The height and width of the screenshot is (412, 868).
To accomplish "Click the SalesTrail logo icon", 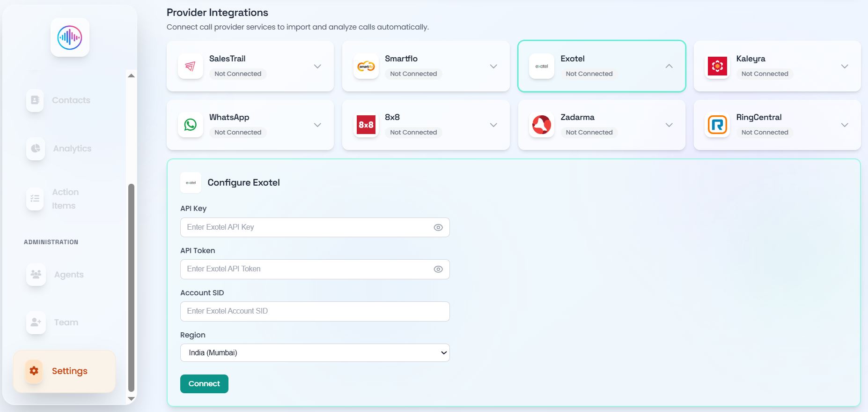I will click(190, 66).
